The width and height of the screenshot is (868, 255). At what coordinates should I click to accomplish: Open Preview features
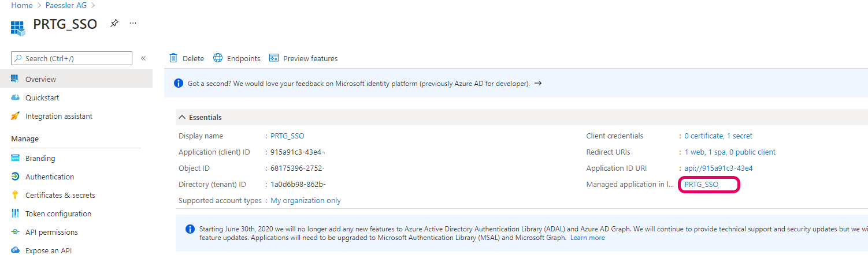tap(303, 58)
